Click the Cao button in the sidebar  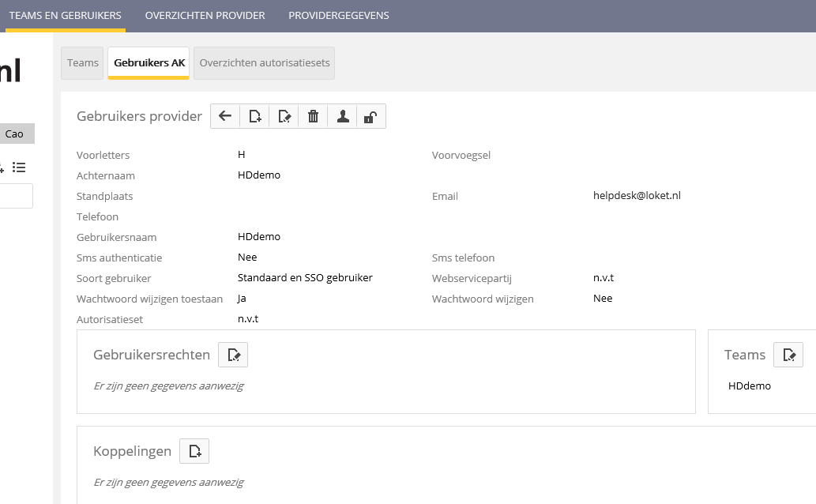tap(16, 134)
